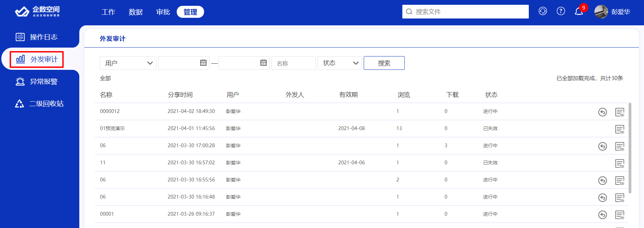This screenshot has width=644, height=228.
Task: View details for row 11
Action: (x=620, y=163)
